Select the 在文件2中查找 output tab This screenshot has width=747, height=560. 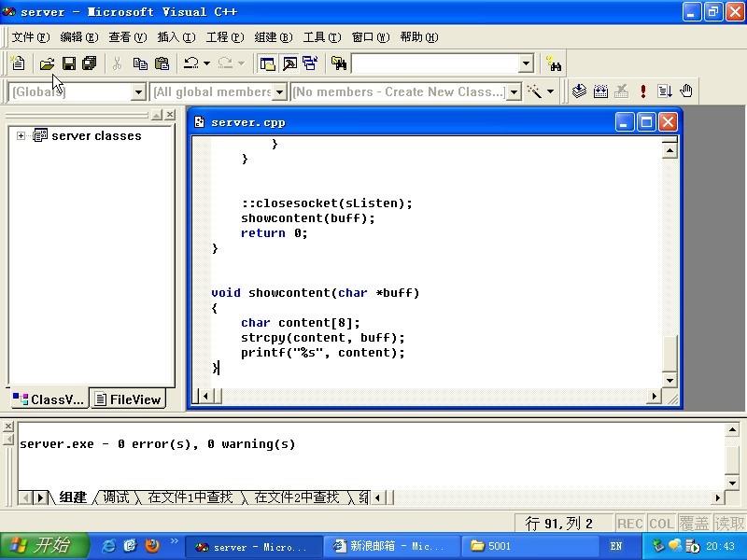point(296,497)
